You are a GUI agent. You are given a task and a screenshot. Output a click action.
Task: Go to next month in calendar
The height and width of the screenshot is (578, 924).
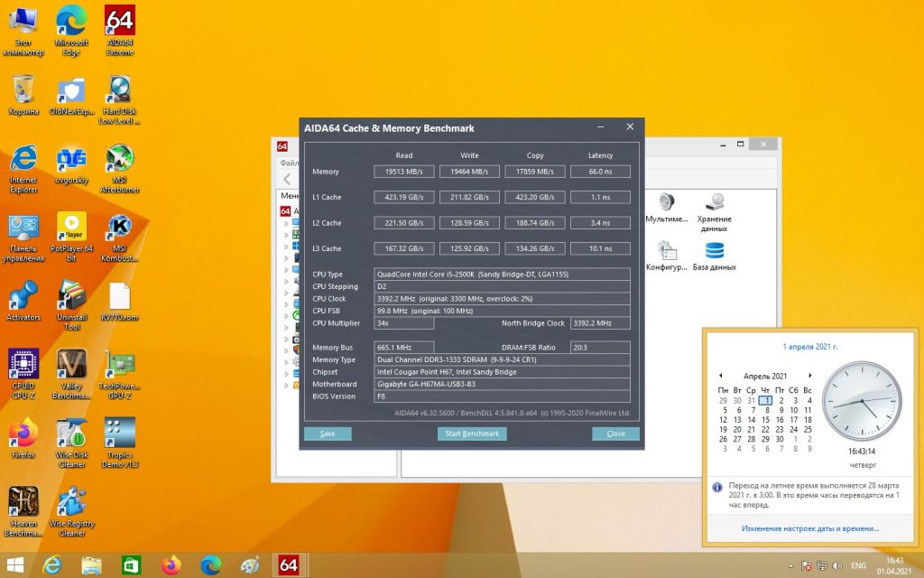coord(810,376)
